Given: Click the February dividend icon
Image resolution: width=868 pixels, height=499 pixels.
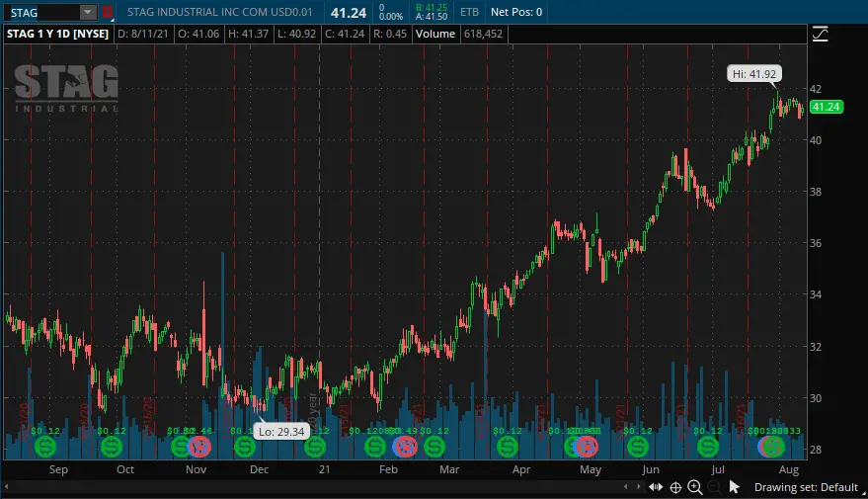Looking at the screenshot, I should tap(375, 447).
